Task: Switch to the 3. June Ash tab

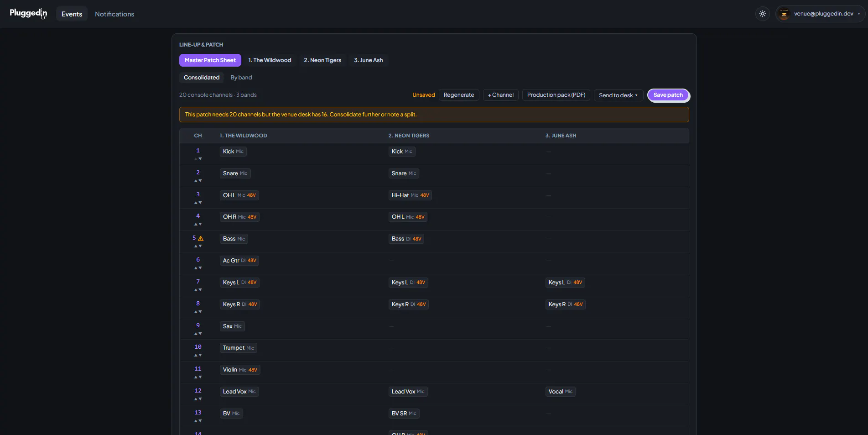Action: pos(369,60)
